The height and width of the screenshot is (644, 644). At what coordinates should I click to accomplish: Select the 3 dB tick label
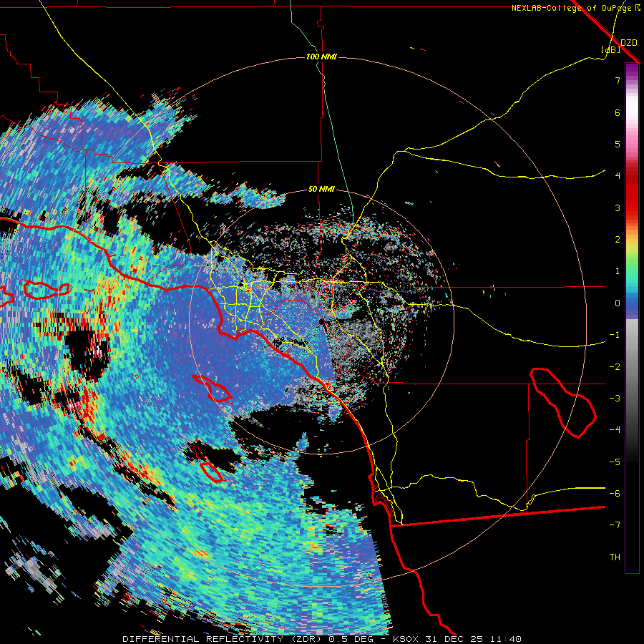618,208
